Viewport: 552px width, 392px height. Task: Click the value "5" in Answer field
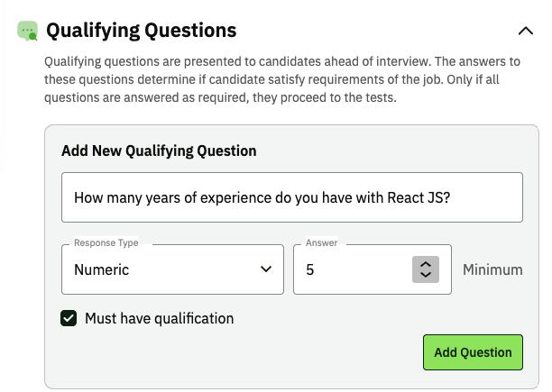click(x=310, y=269)
